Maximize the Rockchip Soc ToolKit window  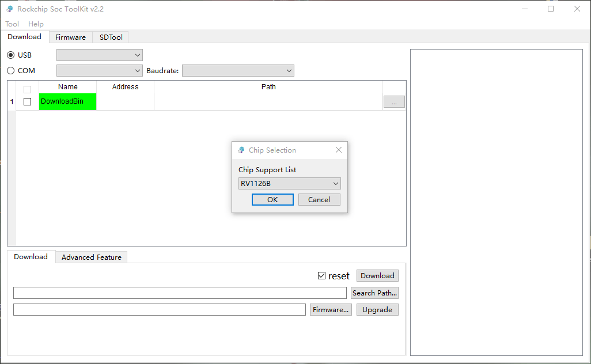[x=551, y=9]
